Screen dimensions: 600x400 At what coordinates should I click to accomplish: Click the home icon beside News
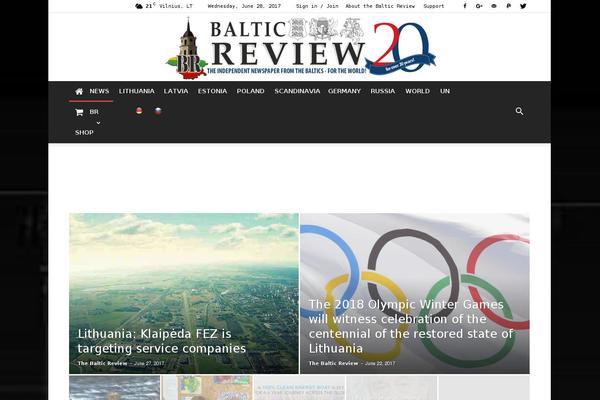click(x=79, y=91)
